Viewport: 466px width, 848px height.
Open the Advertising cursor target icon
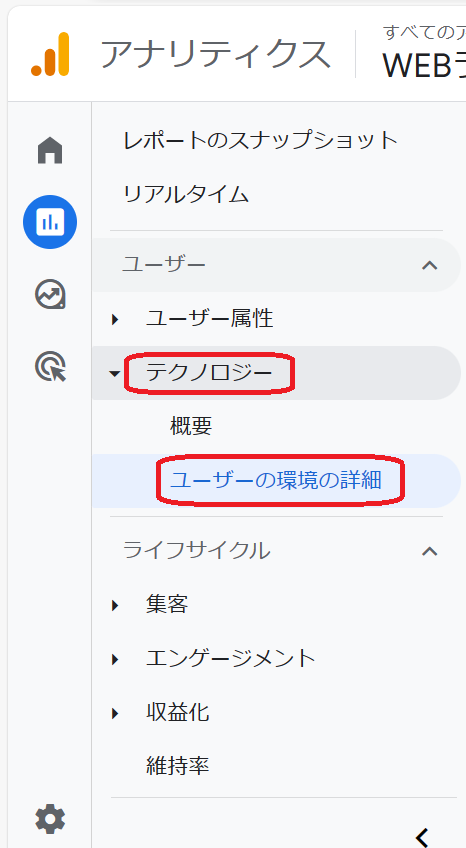click(50, 366)
